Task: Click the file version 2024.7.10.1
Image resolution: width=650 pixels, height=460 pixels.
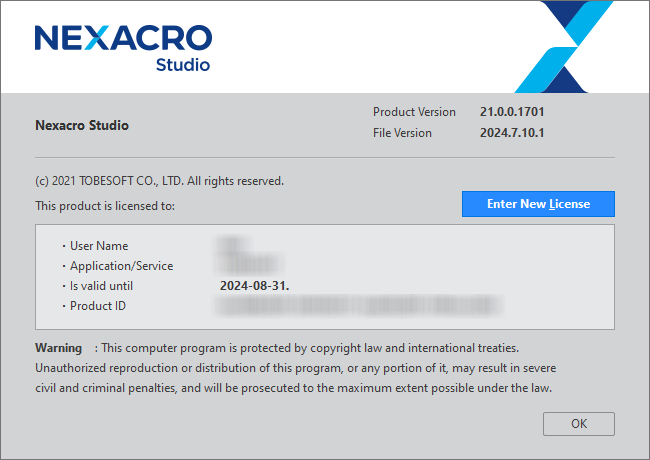Action: click(x=512, y=133)
